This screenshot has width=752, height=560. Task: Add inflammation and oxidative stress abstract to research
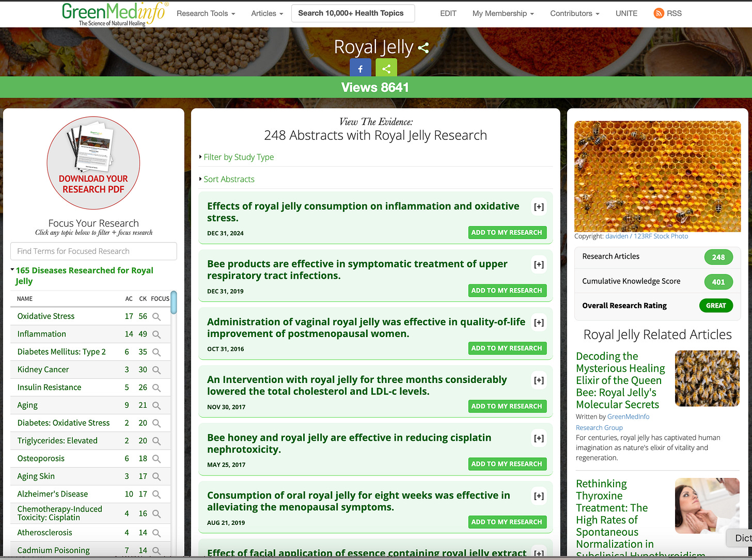(507, 233)
